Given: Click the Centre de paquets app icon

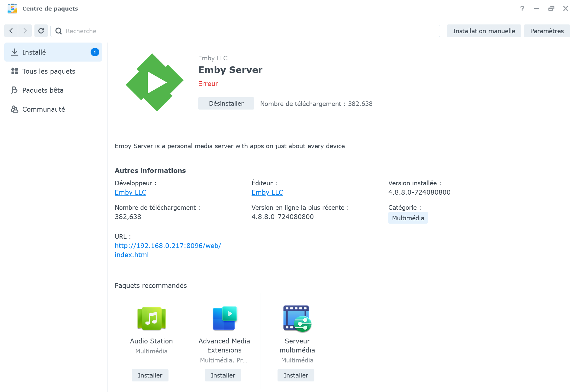Looking at the screenshot, I should (x=12, y=8).
